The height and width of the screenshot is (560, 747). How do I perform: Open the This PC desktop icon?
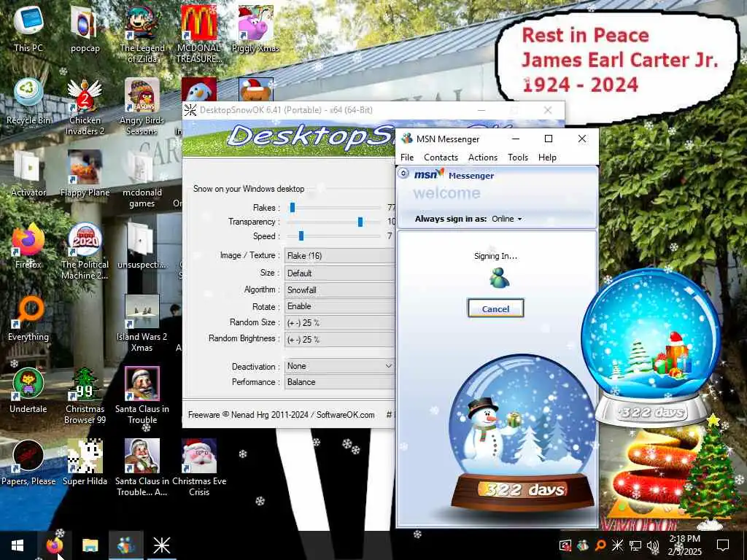coord(28,28)
